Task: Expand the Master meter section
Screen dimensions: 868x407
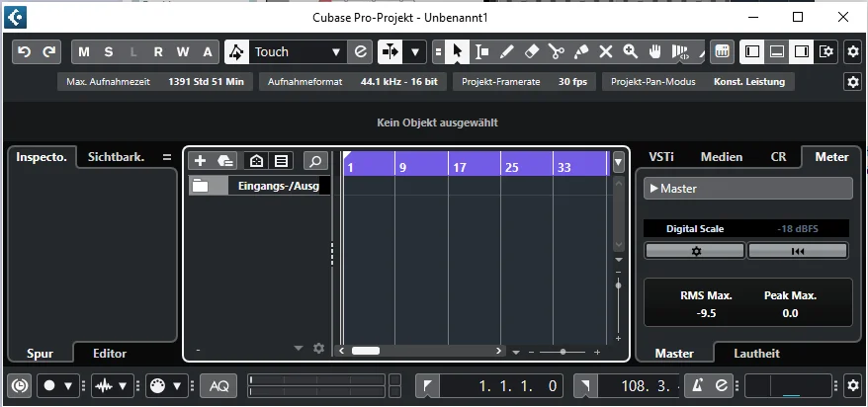Action: (x=747, y=189)
